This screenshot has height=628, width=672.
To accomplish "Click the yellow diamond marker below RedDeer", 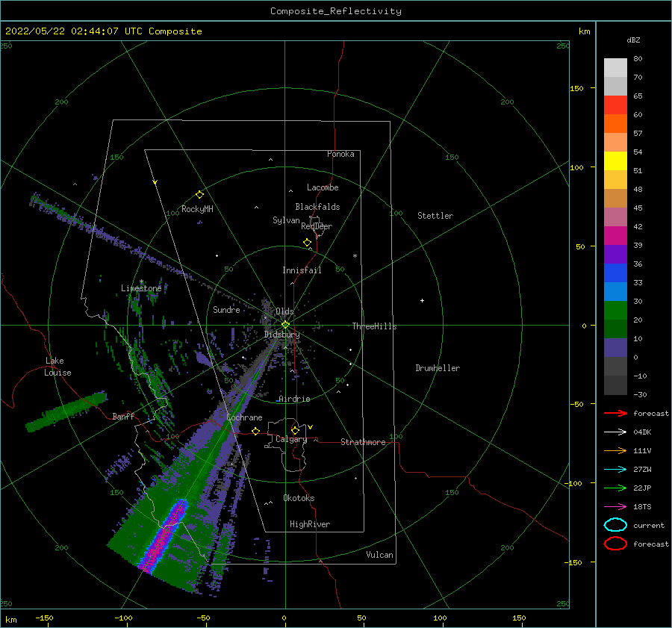I will pos(307,243).
